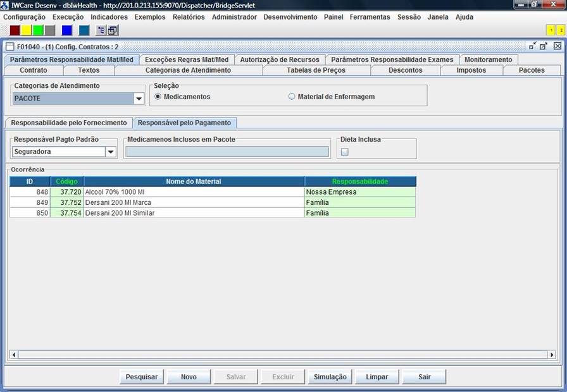Switch to Autorização de Recursos tab
Screen dimensions: 567x392
point(280,59)
